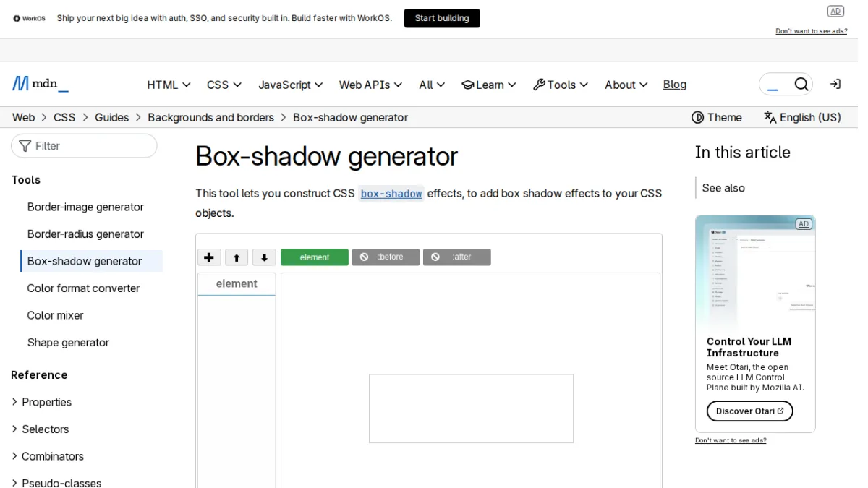Viewport: 868px width, 488px height.
Task: Click the search magnifier icon
Action: (x=801, y=85)
